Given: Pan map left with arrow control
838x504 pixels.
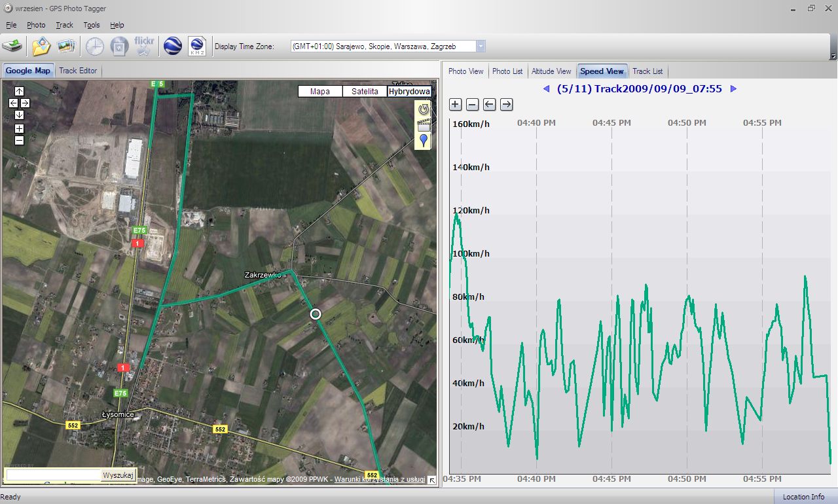Looking at the screenshot, I should point(13,103).
